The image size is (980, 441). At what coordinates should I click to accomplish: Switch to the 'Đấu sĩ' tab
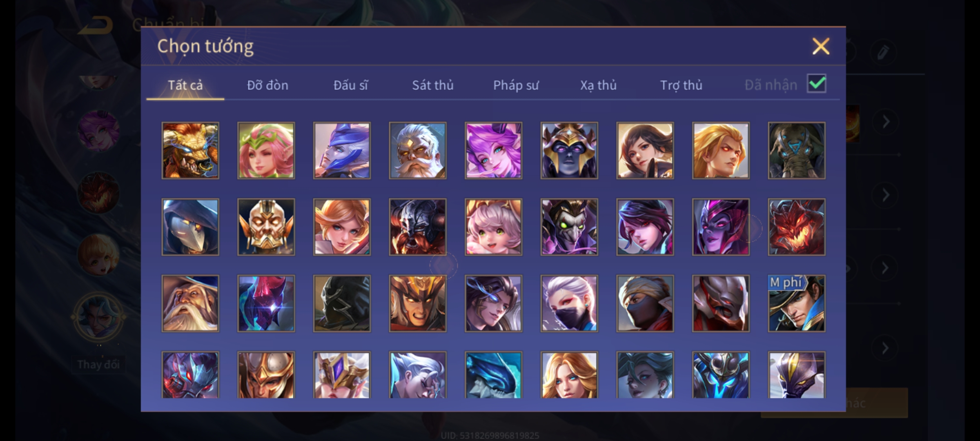coord(350,85)
